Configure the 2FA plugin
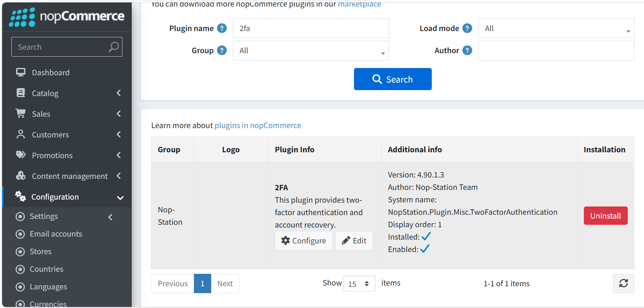This screenshot has width=644, height=308. pos(304,241)
